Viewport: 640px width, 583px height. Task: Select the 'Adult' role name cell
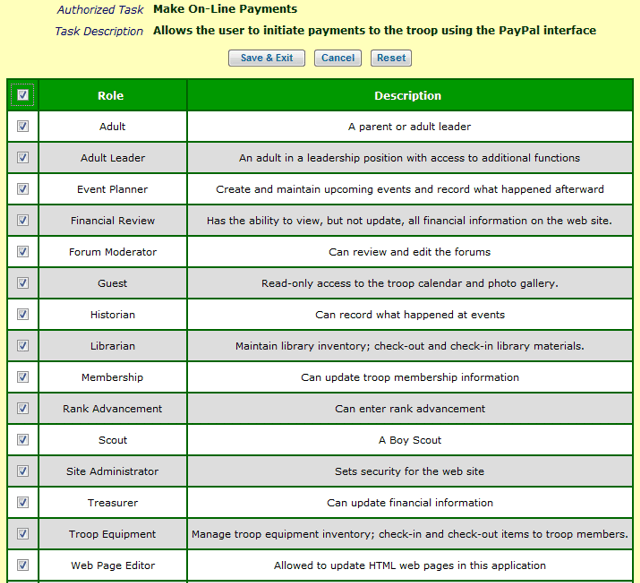pos(113,127)
